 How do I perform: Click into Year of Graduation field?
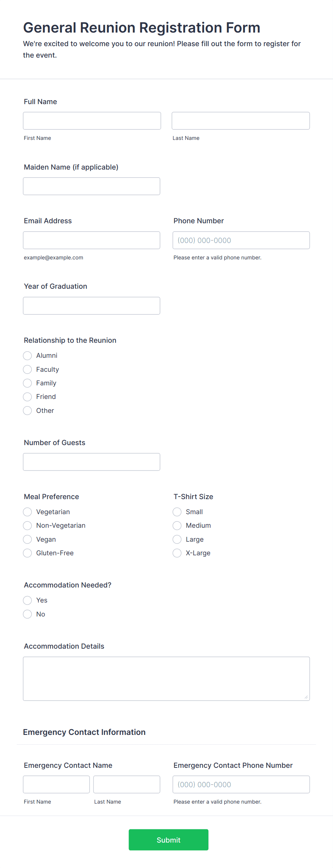tap(92, 306)
